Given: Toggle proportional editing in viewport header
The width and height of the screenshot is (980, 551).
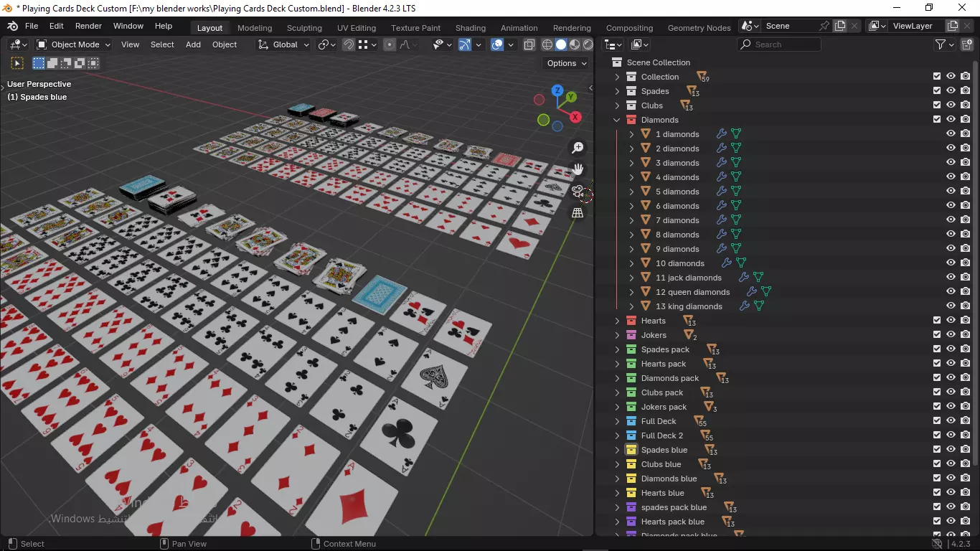Looking at the screenshot, I should tap(390, 44).
